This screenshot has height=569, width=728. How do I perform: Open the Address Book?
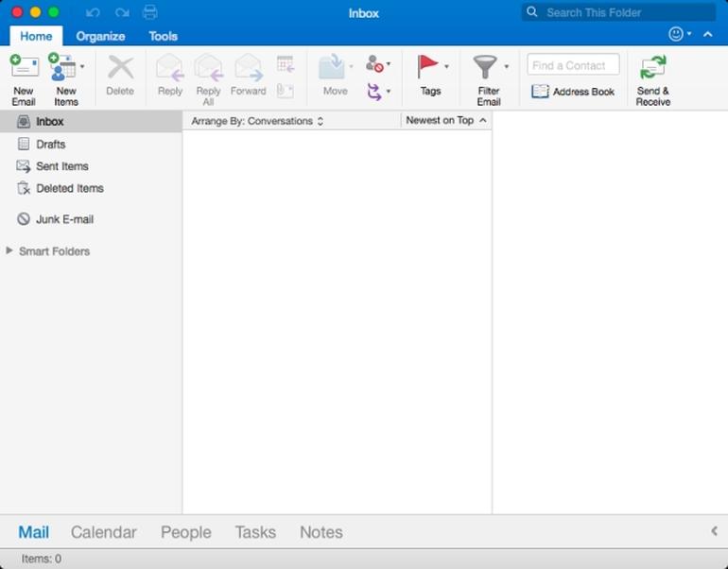point(573,92)
